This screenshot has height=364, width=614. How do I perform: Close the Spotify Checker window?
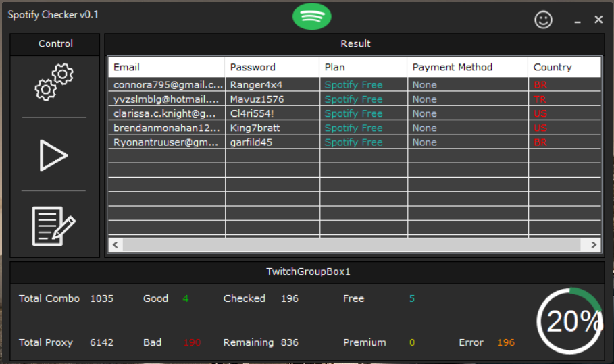tap(598, 20)
